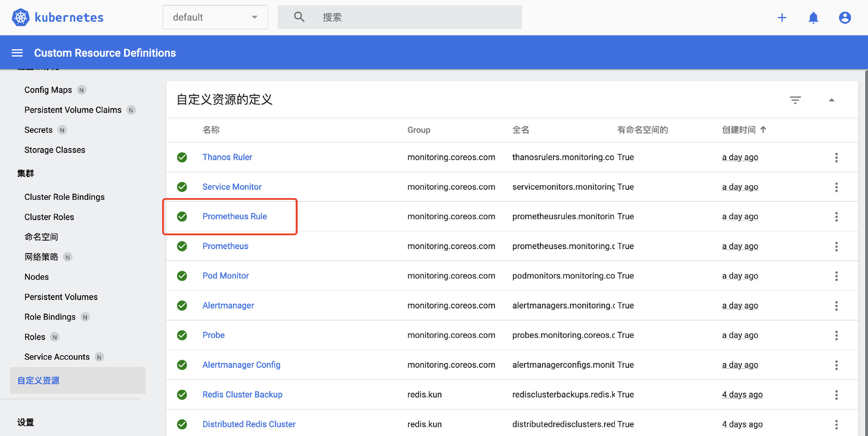The image size is (868, 436).
Task: Open the user account icon
Action: (845, 17)
